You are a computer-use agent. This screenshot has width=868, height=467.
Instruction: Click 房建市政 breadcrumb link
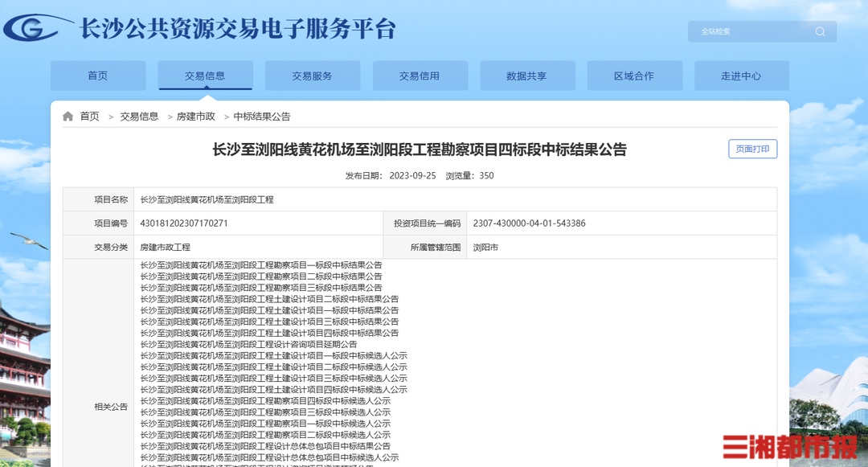pyautogui.click(x=196, y=117)
